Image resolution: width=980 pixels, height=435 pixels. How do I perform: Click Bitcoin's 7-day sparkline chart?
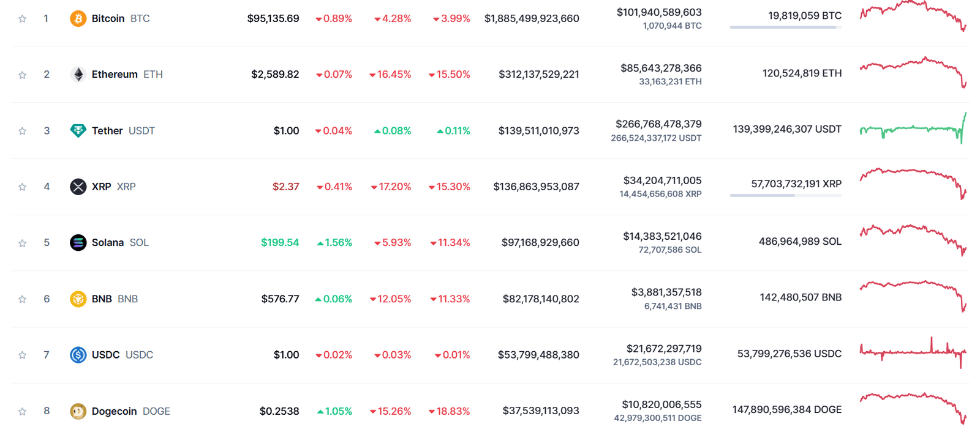click(x=913, y=17)
